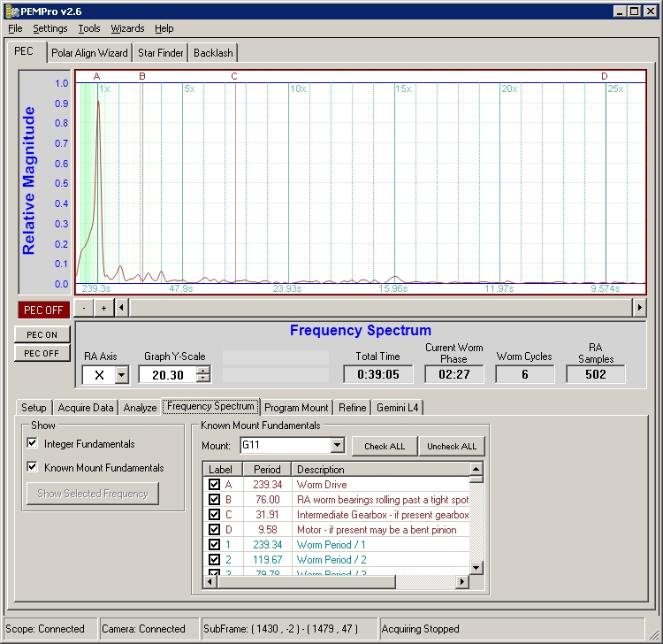Click marker D on the spectrum graph

point(605,76)
